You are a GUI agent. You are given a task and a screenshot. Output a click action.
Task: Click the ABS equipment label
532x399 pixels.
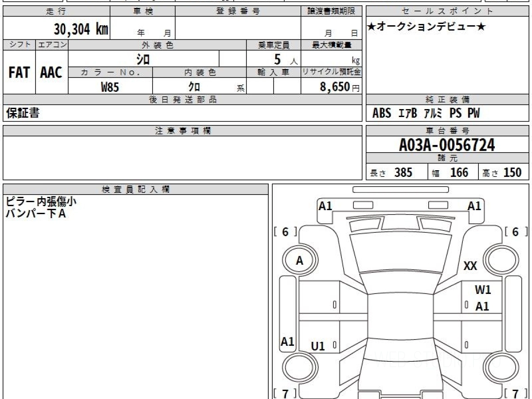382,113
